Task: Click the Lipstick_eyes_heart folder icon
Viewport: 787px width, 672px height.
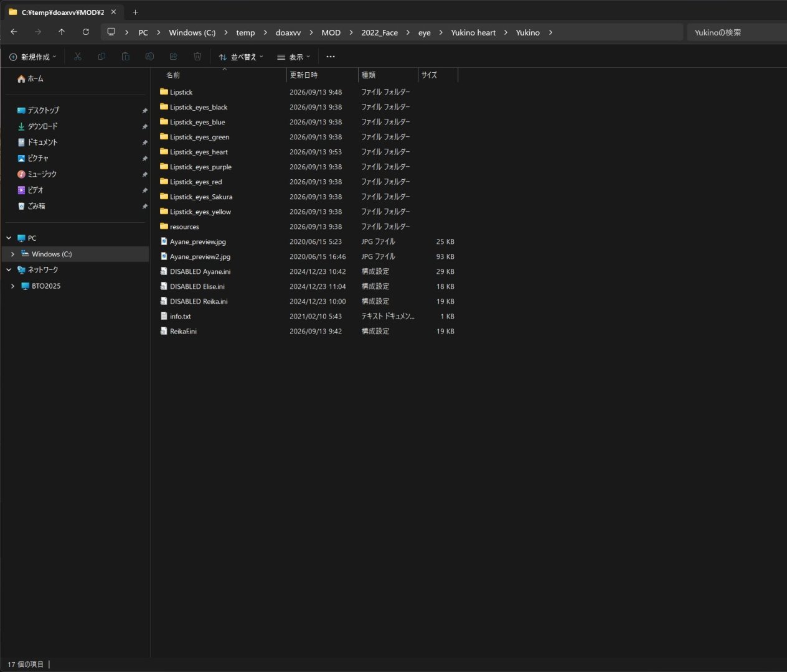Action: click(164, 152)
